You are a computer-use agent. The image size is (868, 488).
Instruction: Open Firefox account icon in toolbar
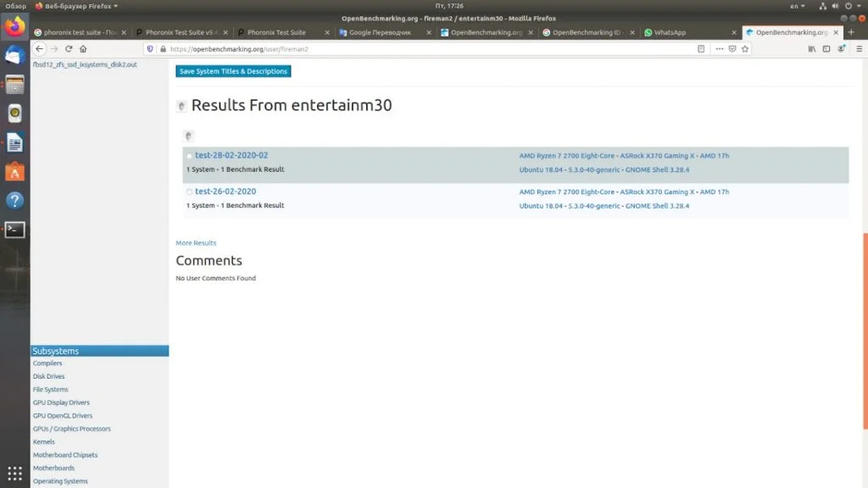tap(842, 48)
